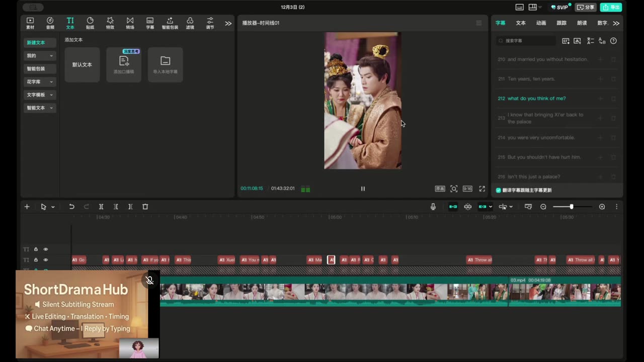Expand more tool tabs with double chevron
Viewport: 644px width, 362px height.
[228, 23]
